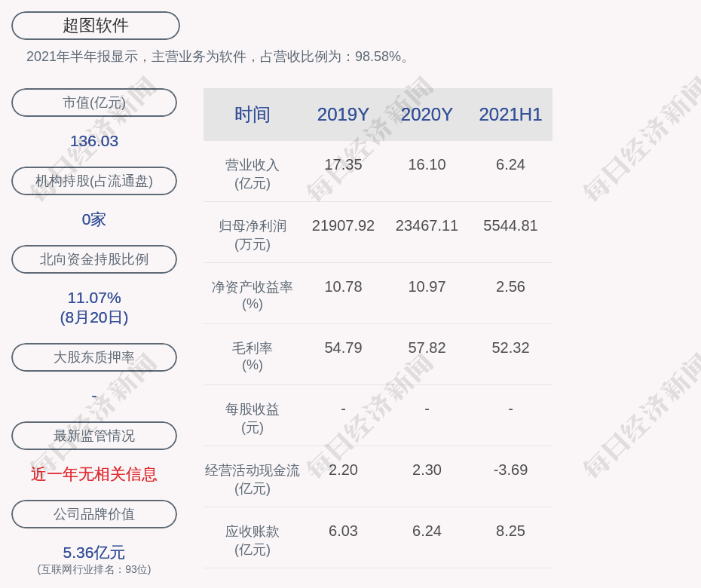701x588 pixels.
Task: Click the 市值(亿元) label pill
Action: (94, 103)
